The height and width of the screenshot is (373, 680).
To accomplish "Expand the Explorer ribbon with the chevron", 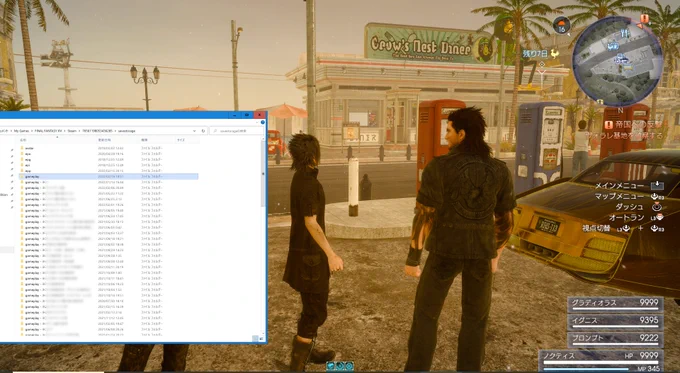I will click(257, 122).
